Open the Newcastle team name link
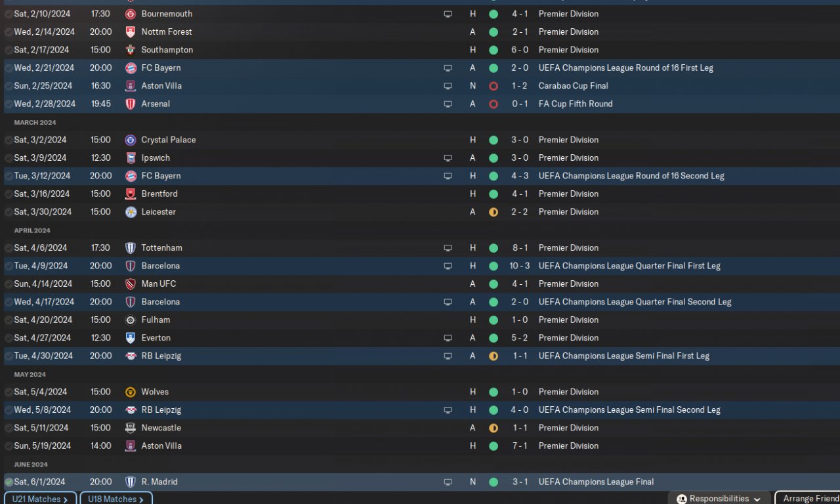Image resolution: width=840 pixels, height=504 pixels. point(161,428)
